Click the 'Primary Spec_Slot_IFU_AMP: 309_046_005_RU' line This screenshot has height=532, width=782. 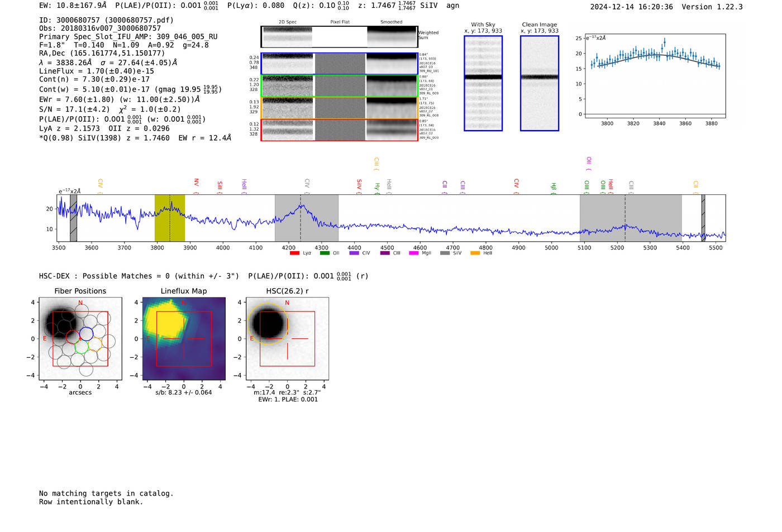pos(128,37)
